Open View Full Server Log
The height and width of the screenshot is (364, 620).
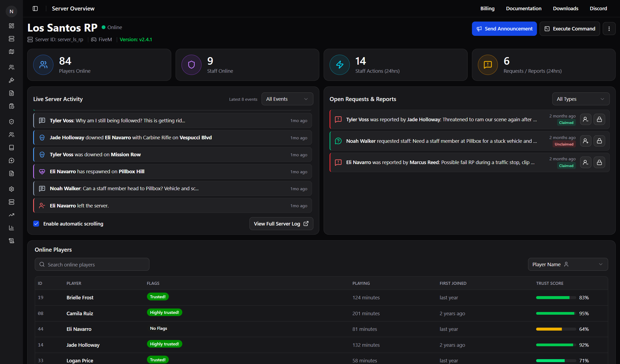tap(281, 224)
